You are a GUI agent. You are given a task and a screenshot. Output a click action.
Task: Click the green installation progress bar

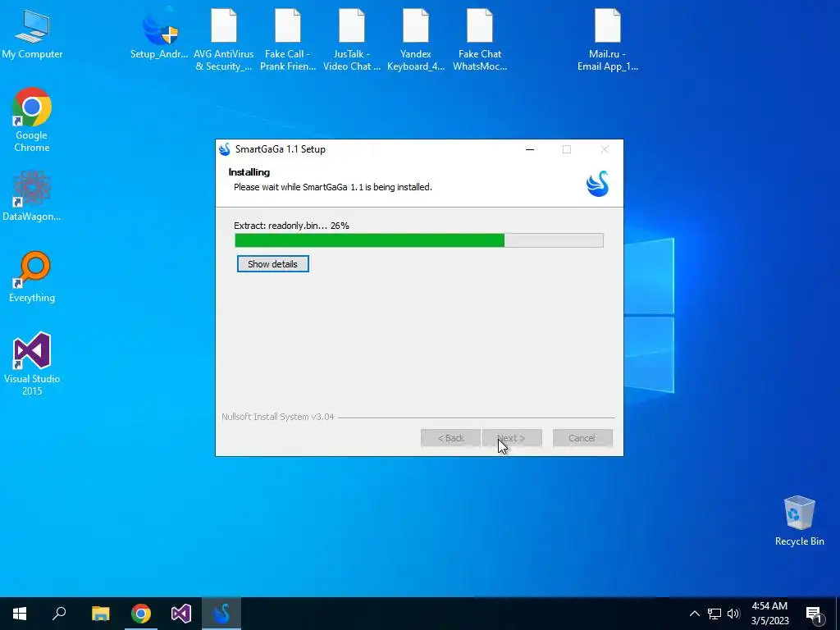point(419,240)
